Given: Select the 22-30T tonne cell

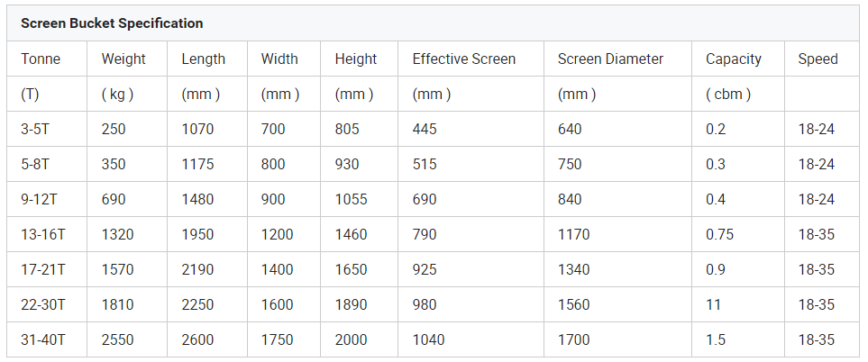Looking at the screenshot, I should click(x=44, y=304).
